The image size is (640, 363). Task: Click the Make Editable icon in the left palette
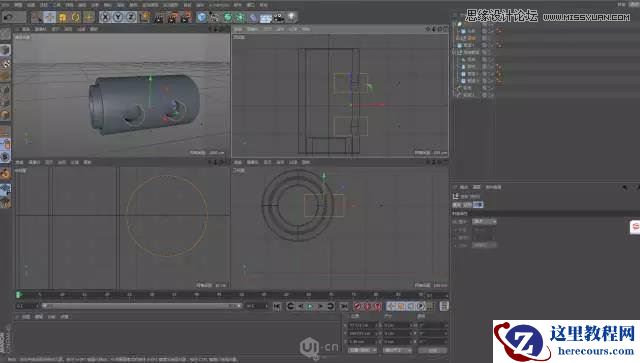[5, 34]
